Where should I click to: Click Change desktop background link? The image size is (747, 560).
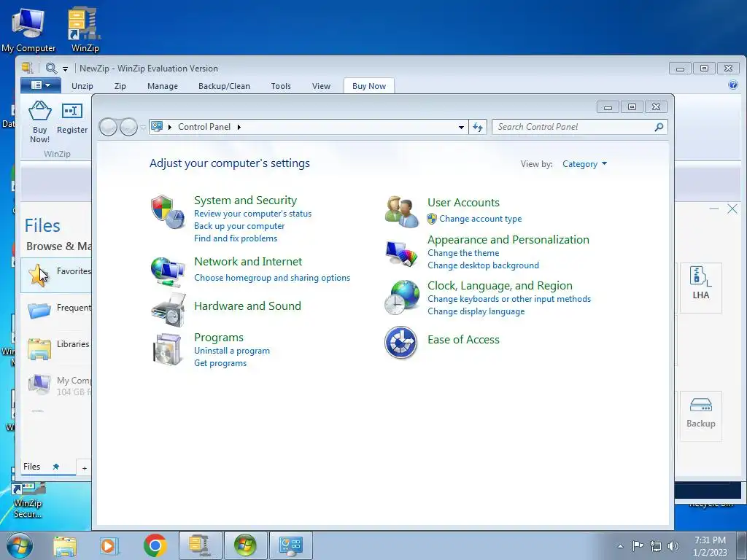(x=483, y=265)
